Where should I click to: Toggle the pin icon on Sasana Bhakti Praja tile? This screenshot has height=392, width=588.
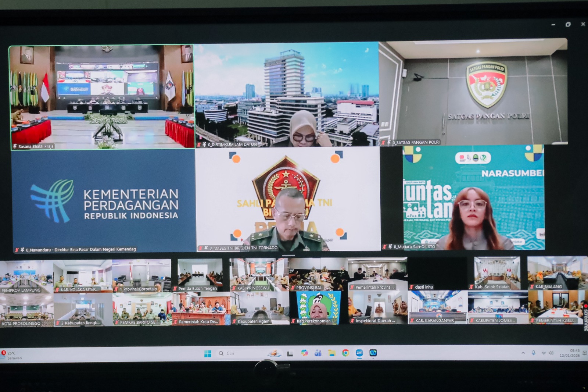tap(15, 146)
